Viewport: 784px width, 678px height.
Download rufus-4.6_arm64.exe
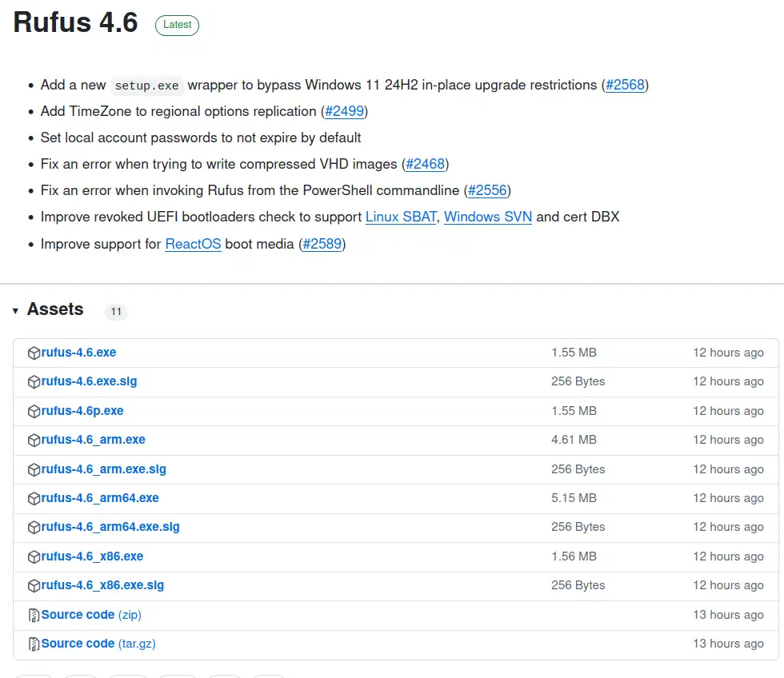[x=100, y=498]
